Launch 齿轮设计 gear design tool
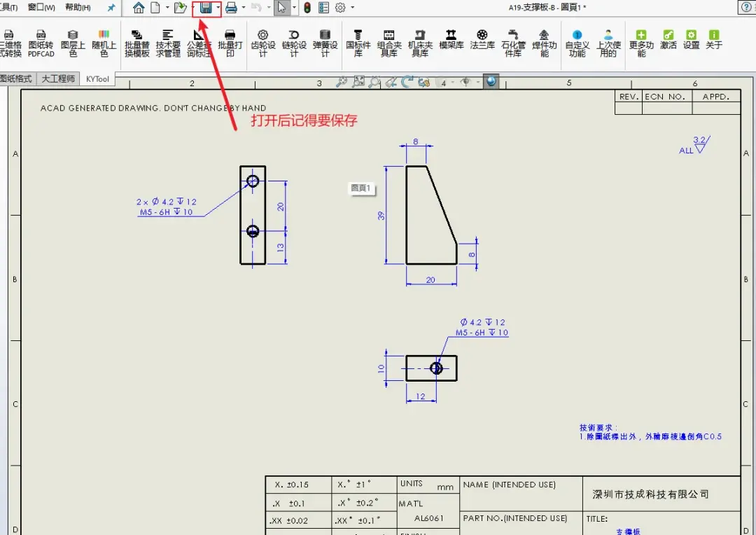The image size is (756, 535). (262, 43)
